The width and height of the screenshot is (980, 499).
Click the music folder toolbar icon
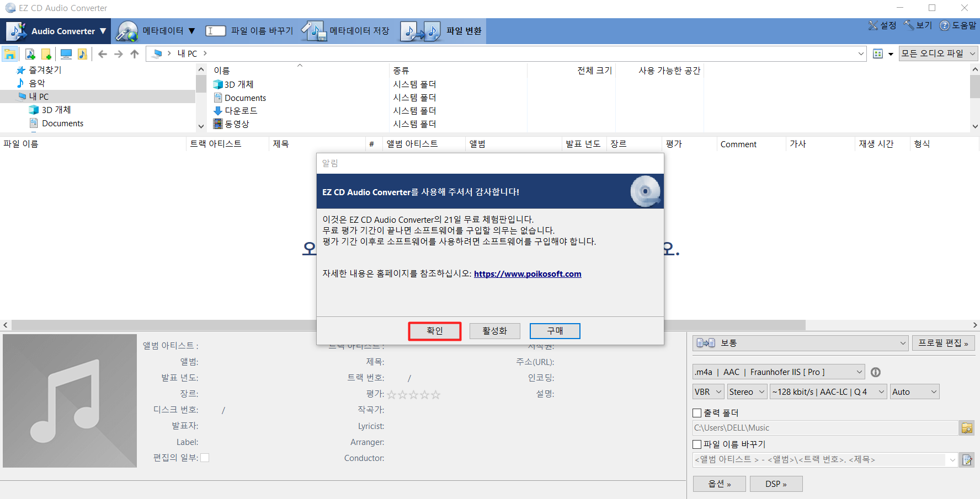point(82,53)
